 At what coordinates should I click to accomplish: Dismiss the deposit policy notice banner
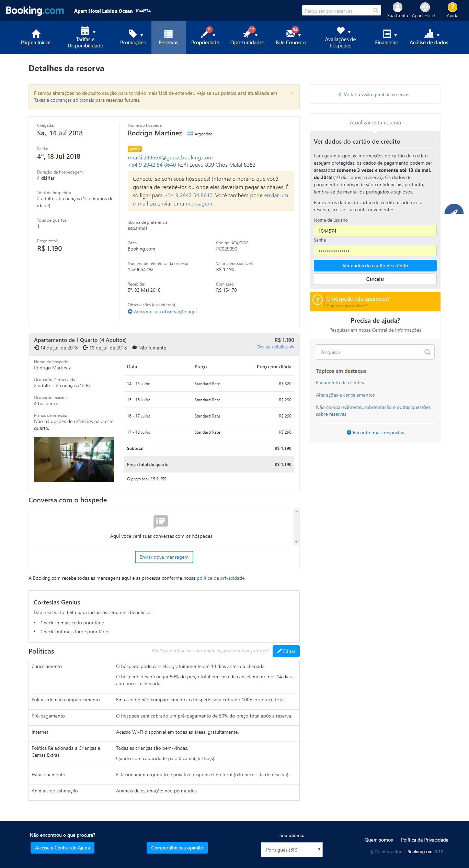click(292, 93)
